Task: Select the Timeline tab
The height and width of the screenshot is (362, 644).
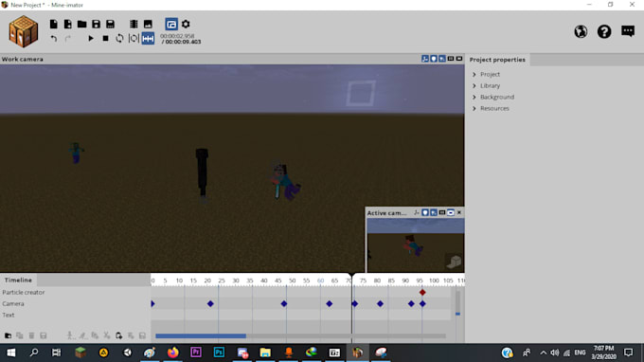Action: [x=18, y=280]
